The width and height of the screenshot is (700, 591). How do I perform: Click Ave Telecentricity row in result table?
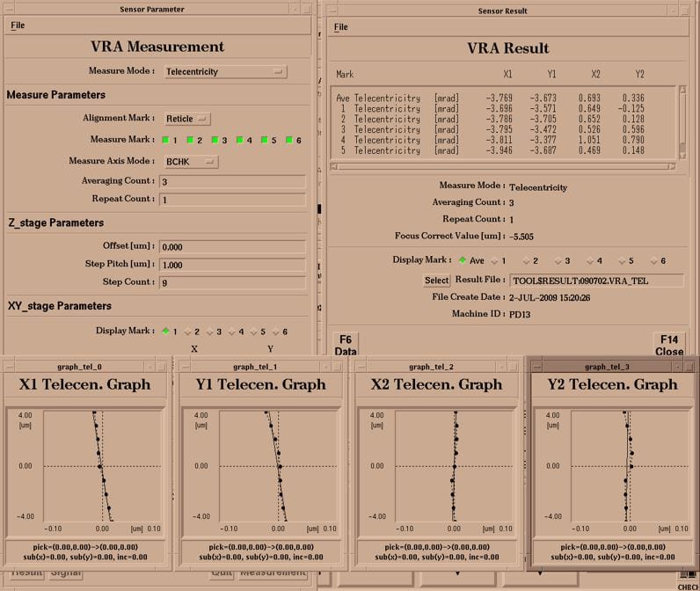pos(490,98)
